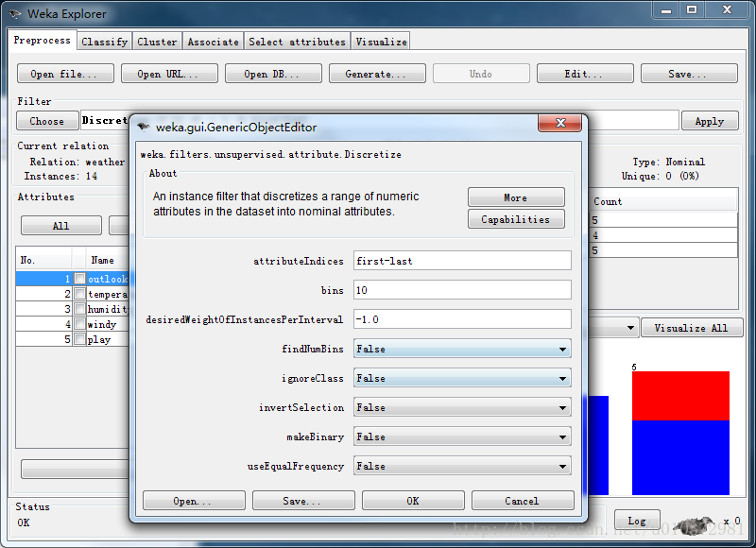Click the Edit... button

[585, 74]
